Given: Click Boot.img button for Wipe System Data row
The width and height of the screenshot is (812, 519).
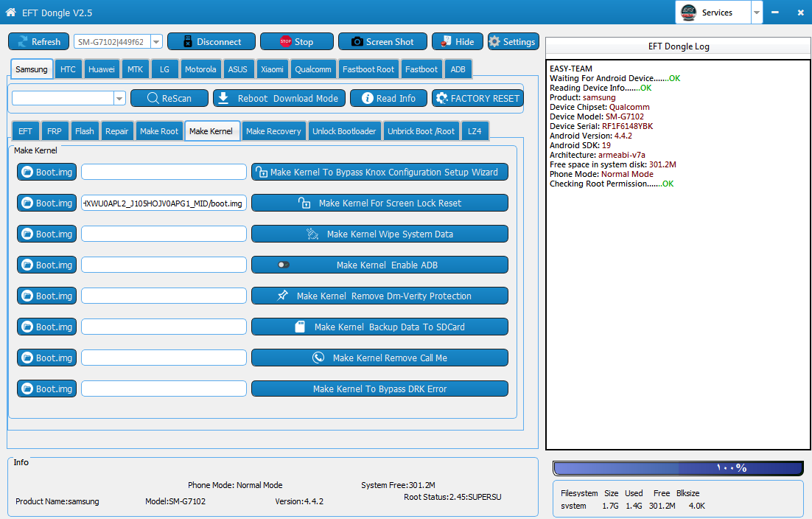Looking at the screenshot, I should (46, 234).
